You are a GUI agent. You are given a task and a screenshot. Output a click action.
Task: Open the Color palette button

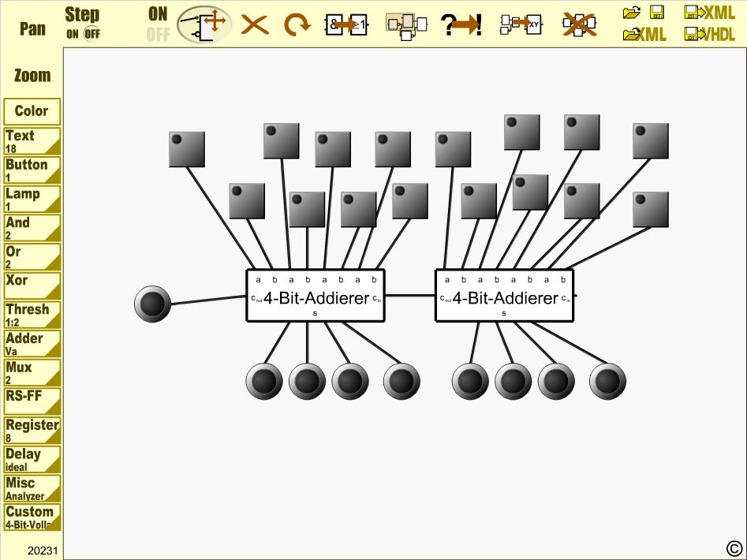coord(32,111)
